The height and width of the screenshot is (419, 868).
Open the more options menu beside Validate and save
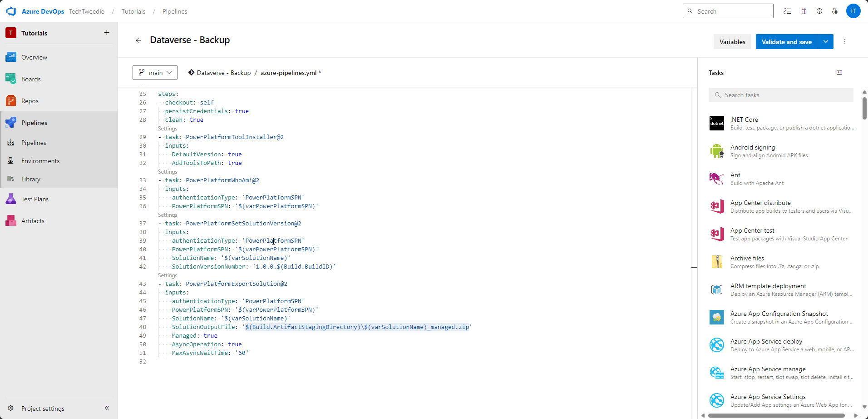844,41
